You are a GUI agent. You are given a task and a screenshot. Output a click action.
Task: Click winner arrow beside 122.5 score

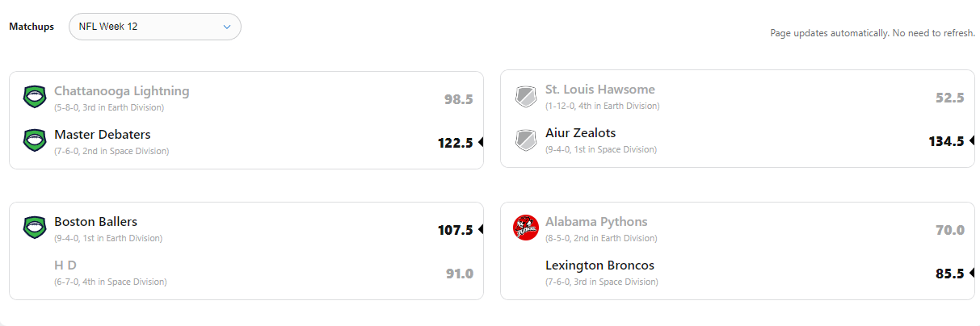coord(481,143)
